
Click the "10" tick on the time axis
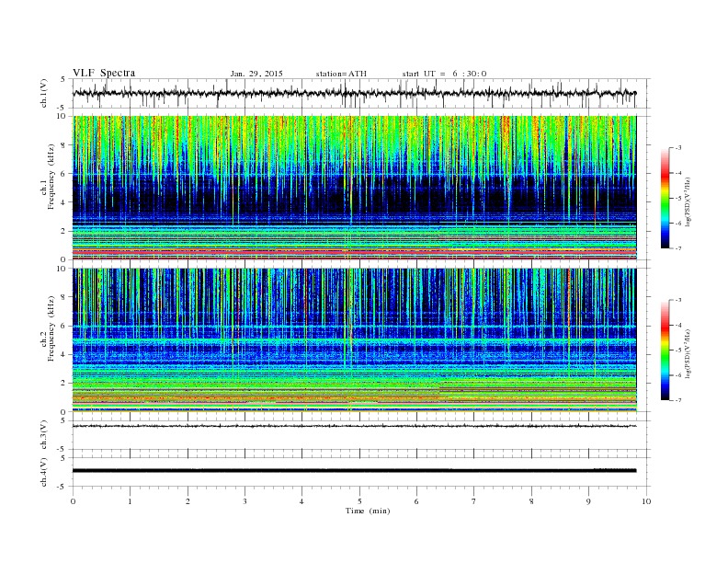[646, 501]
